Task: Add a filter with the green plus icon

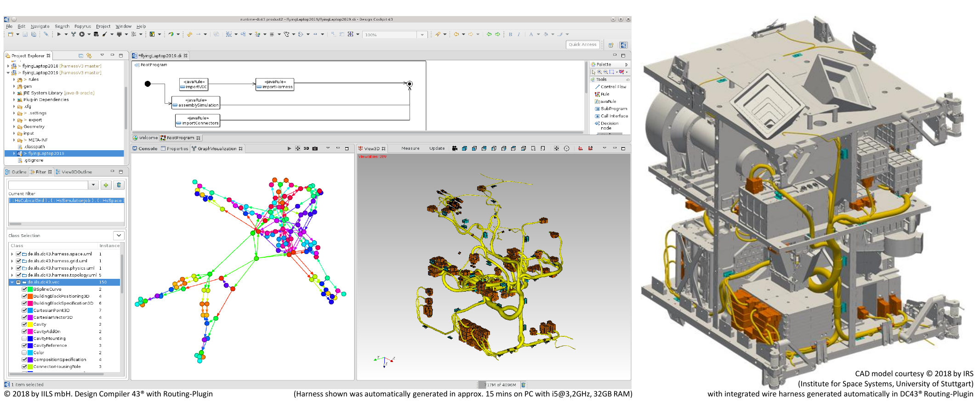Action: click(x=106, y=185)
